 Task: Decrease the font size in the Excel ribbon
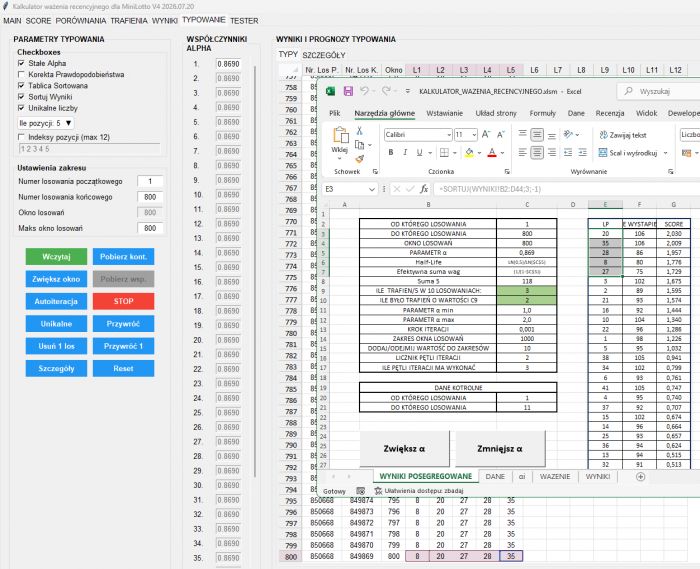(501, 134)
